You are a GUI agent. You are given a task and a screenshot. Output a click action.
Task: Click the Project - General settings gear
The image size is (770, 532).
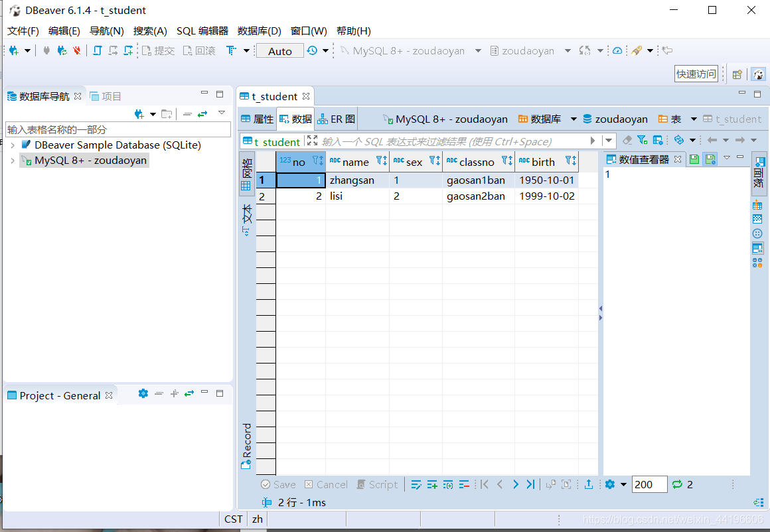pos(143,393)
